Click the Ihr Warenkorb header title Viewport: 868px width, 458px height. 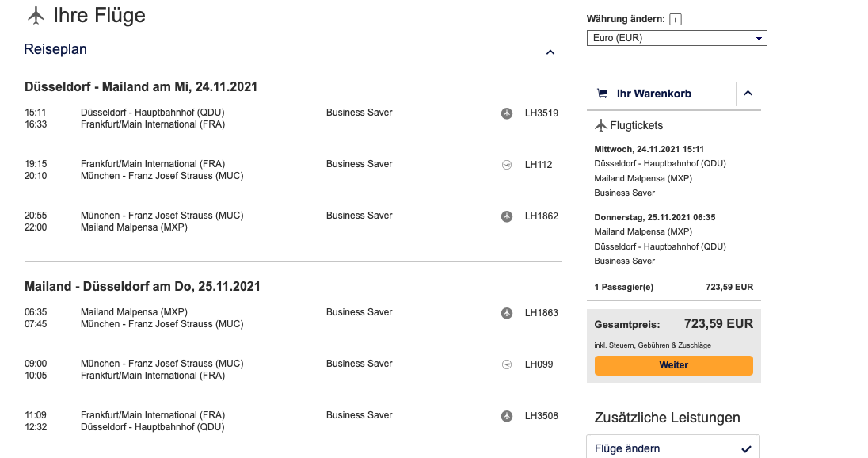tap(653, 94)
